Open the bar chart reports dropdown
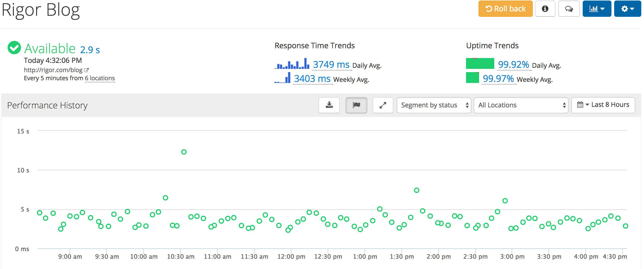This screenshot has width=644, height=269. (597, 9)
